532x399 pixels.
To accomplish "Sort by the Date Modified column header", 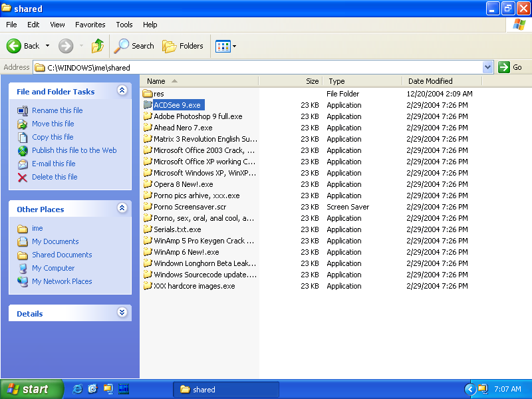I will point(442,81).
